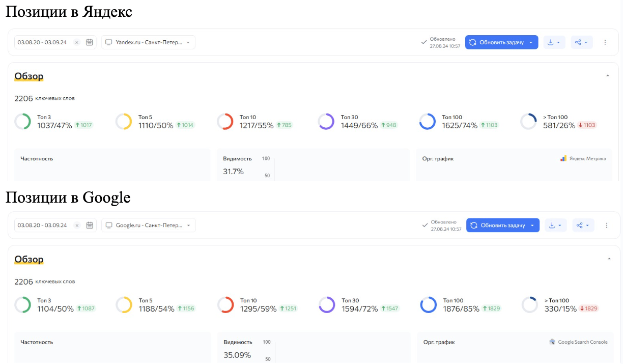Open the Google.ru search engine region dropdown
The height and width of the screenshot is (364, 623).
click(149, 225)
